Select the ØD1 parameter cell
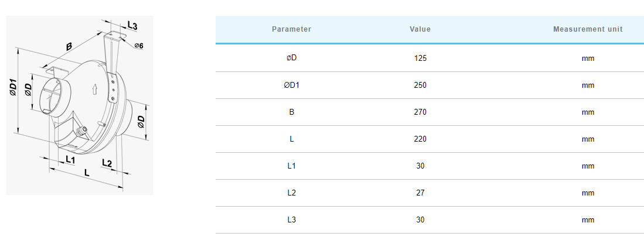The width and height of the screenshot is (644, 240). pyautogui.click(x=292, y=85)
